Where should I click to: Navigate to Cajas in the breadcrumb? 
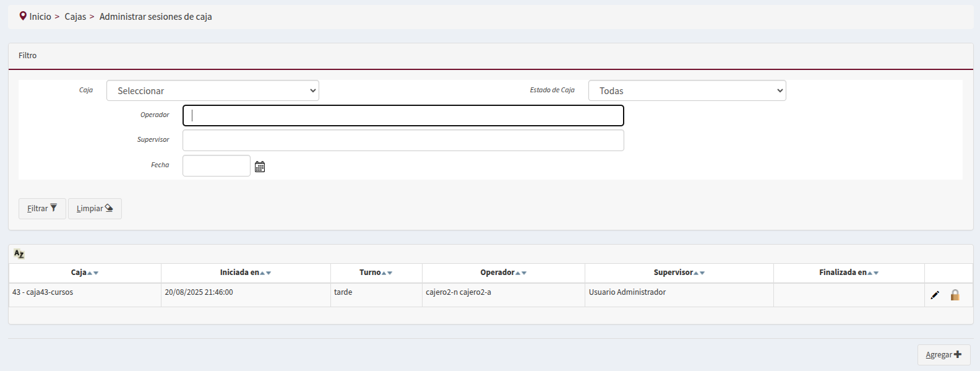point(75,17)
